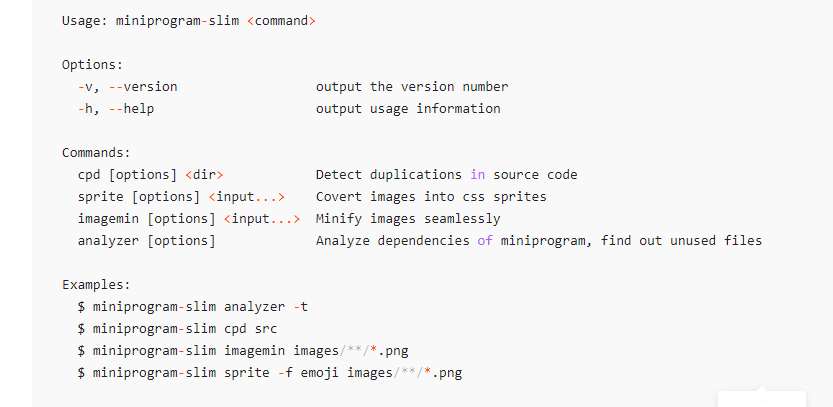Click "output the version number" description

point(412,87)
